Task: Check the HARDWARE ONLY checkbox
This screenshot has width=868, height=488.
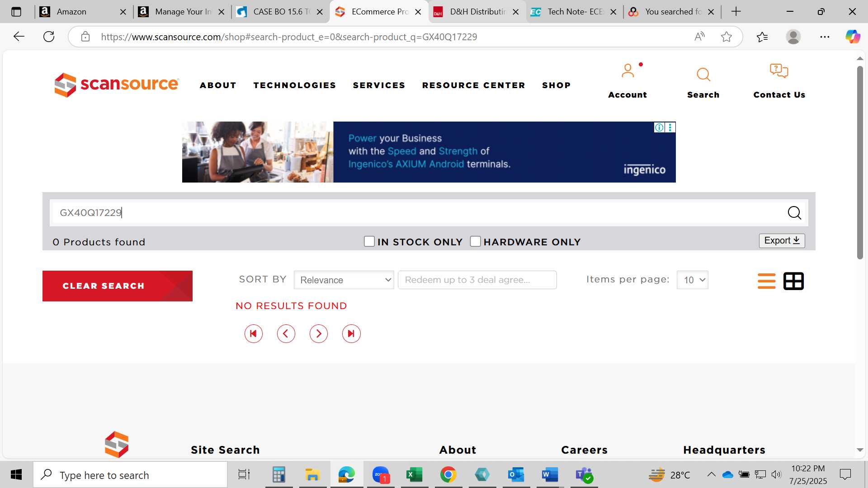Action: click(475, 241)
